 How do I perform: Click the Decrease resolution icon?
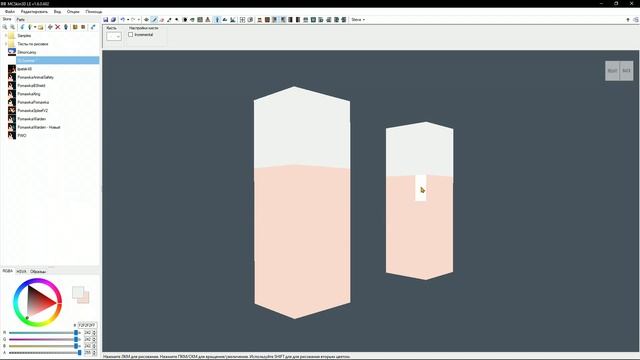75,27
